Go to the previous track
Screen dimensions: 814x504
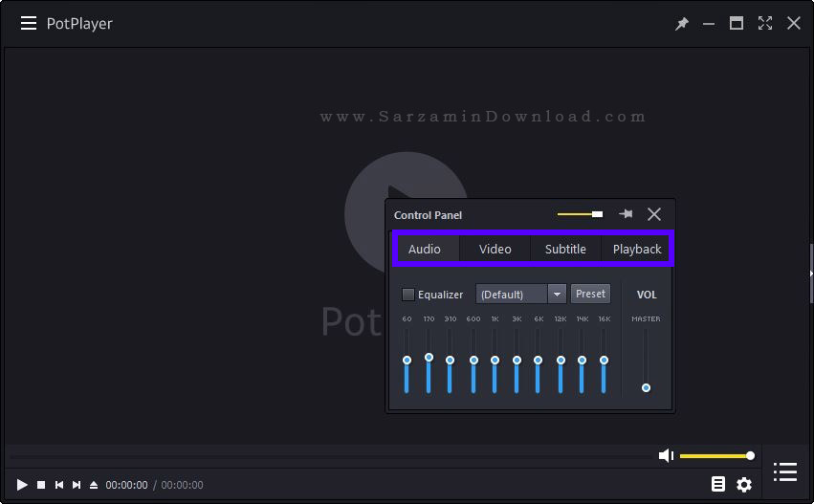pyautogui.click(x=59, y=485)
